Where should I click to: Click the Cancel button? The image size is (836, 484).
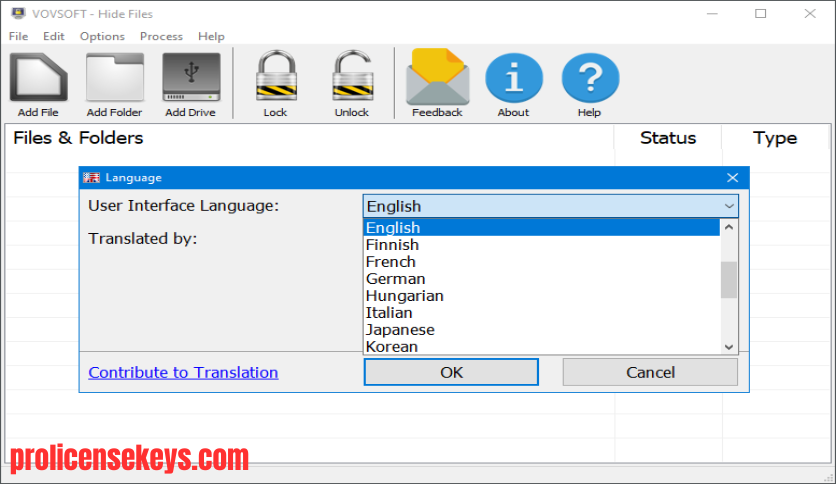[x=650, y=372]
